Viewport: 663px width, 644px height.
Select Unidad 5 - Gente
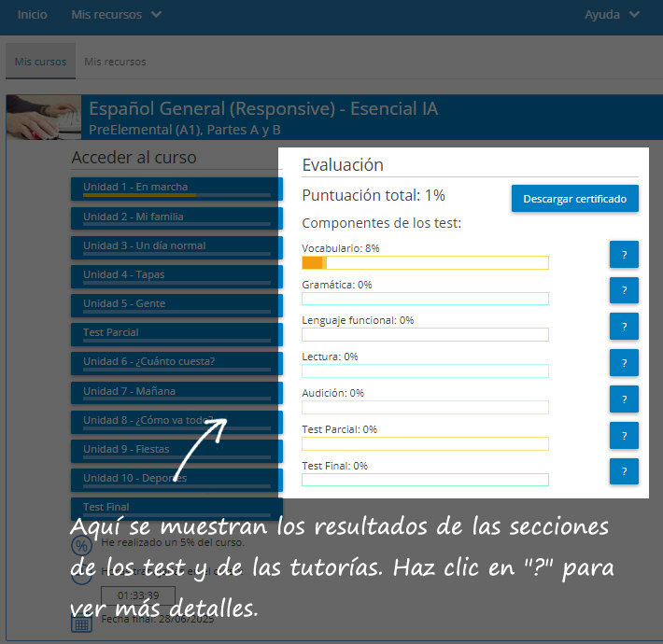176,304
